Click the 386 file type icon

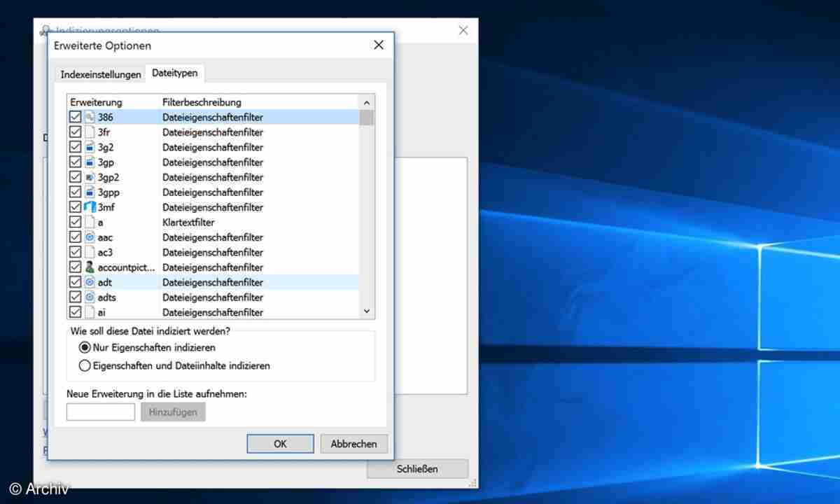pos(90,118)
